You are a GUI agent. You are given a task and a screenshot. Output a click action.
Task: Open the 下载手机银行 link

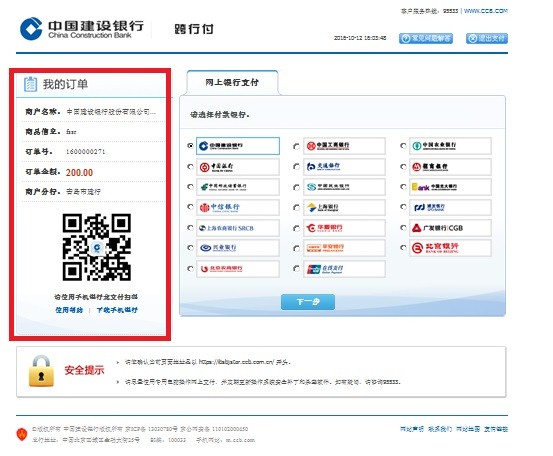pyautogui.click(x=117, y=310)
